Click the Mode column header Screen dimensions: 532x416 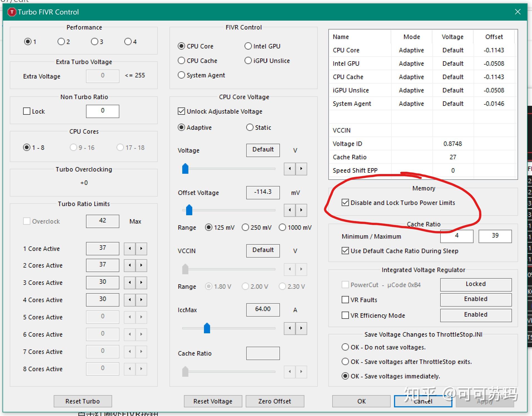[412, 37]
